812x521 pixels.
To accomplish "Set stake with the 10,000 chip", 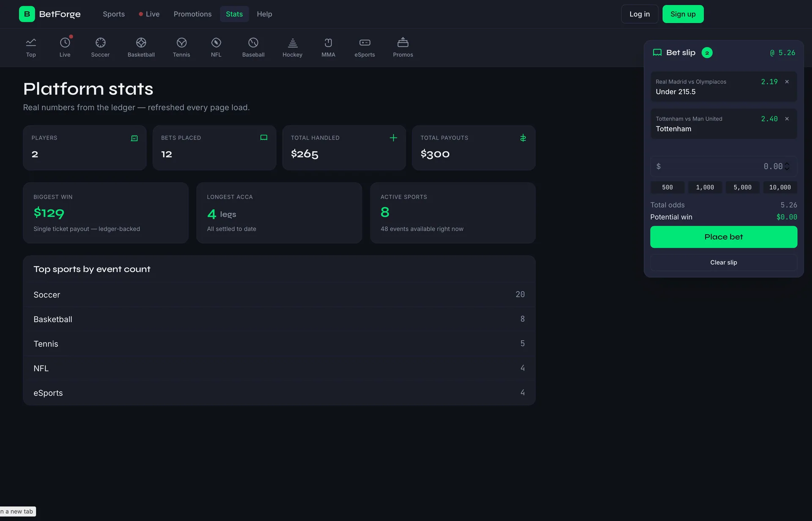I will point(780,187).
